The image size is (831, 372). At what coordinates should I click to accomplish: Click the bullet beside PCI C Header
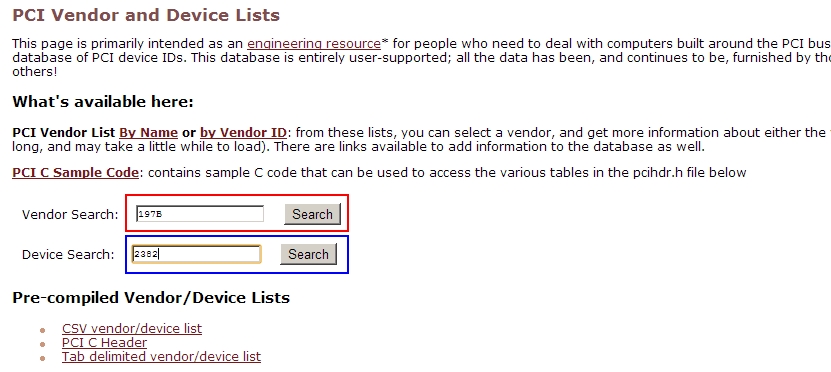tap(43, 344)
